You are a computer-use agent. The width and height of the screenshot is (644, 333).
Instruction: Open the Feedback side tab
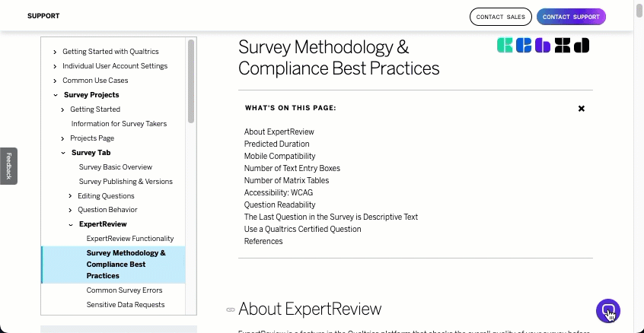tap(9, 166)
